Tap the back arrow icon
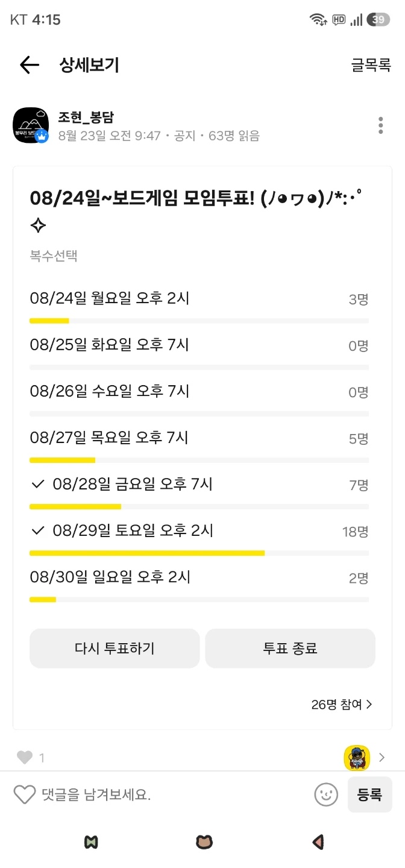 [x=29, y=65]
